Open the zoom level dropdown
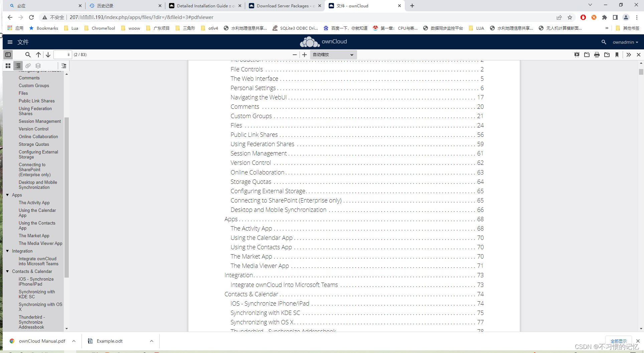 [333, 55]
